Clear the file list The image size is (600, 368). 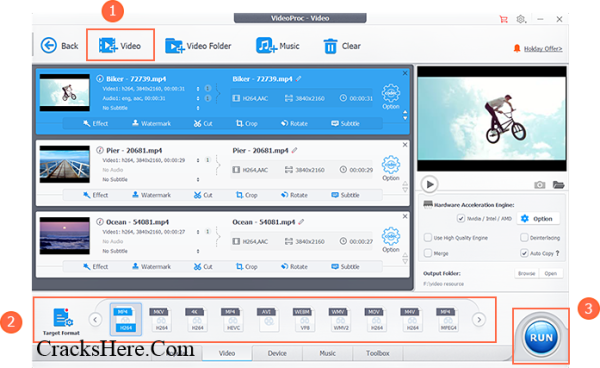pos(342,46)
